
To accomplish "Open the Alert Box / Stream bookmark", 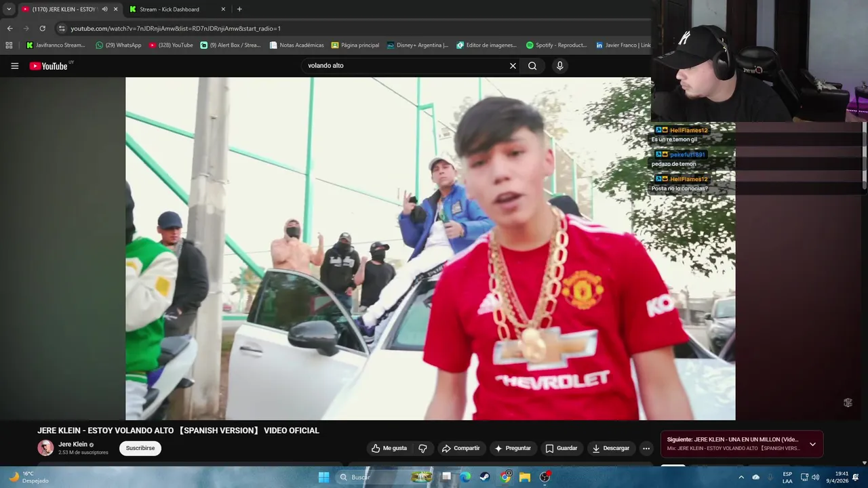I will pyautogui.click(x=230, y=45).
